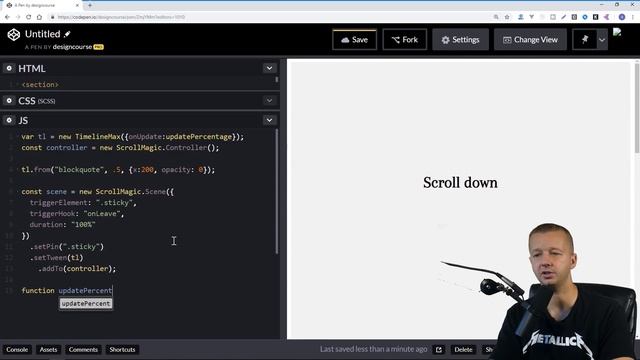The image size is (640, 360).
Task: Save the pen
Action: (x=354, y=40)
